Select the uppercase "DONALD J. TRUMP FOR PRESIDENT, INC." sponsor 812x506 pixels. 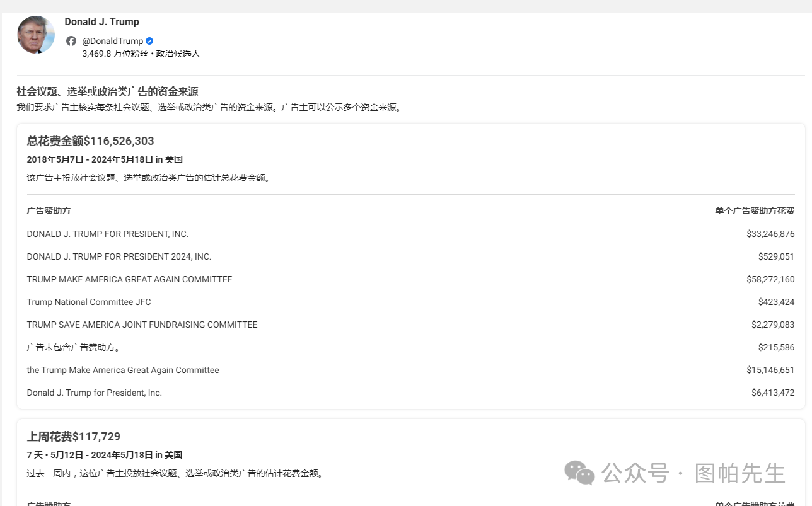107,234
